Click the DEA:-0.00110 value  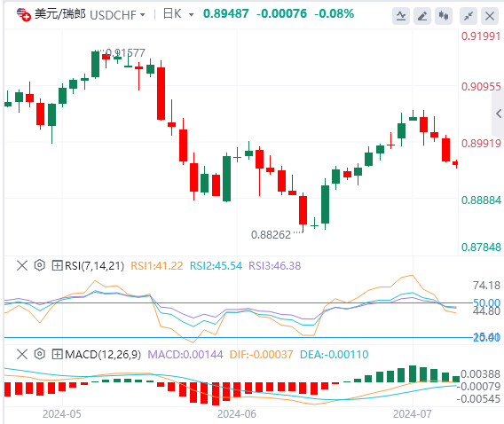coord(334,355)
